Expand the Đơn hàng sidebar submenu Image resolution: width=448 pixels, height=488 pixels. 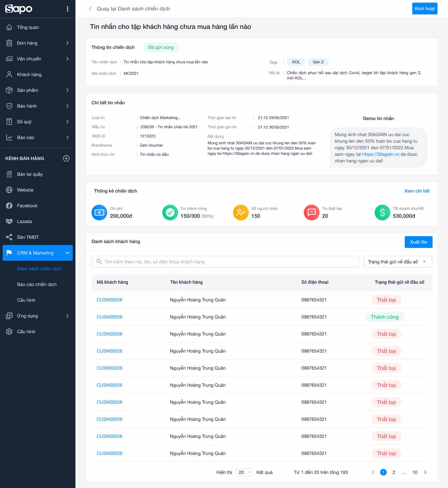pyautogui.click(x=68, y=43)
